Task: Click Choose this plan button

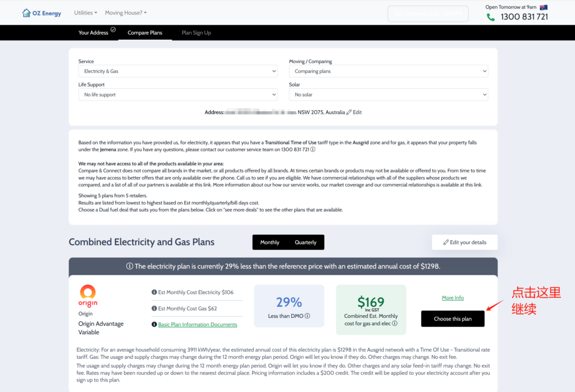Action: (x=453, y=318)
